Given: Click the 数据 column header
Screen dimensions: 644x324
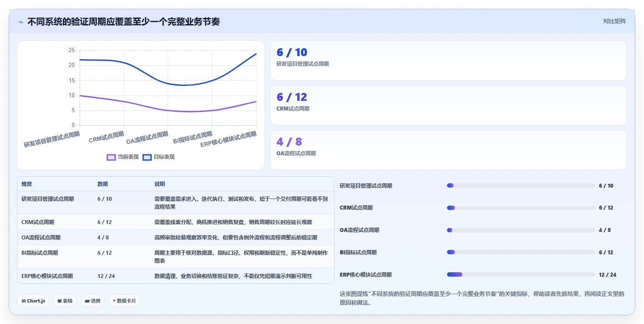Looking at the screenshot, I should tap(102, 184).
